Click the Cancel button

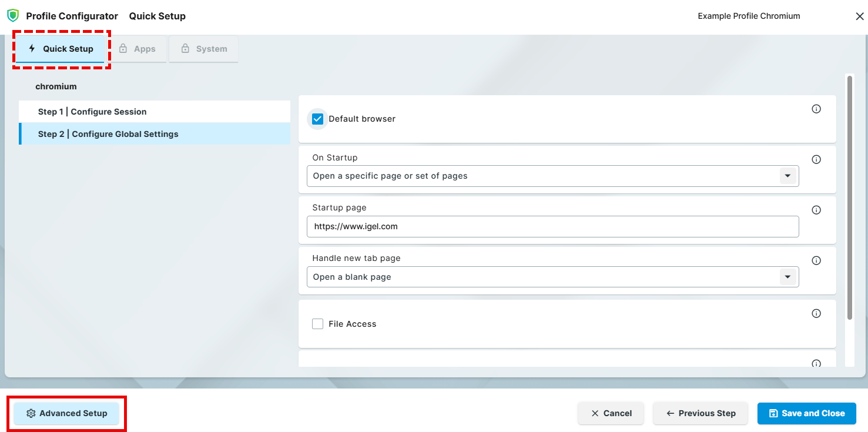click(x=611, y=413)
